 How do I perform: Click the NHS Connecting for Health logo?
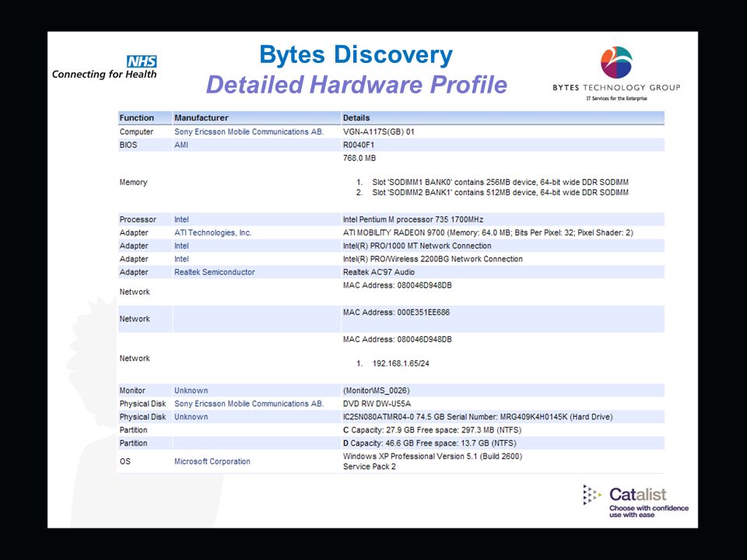point(104,67)
